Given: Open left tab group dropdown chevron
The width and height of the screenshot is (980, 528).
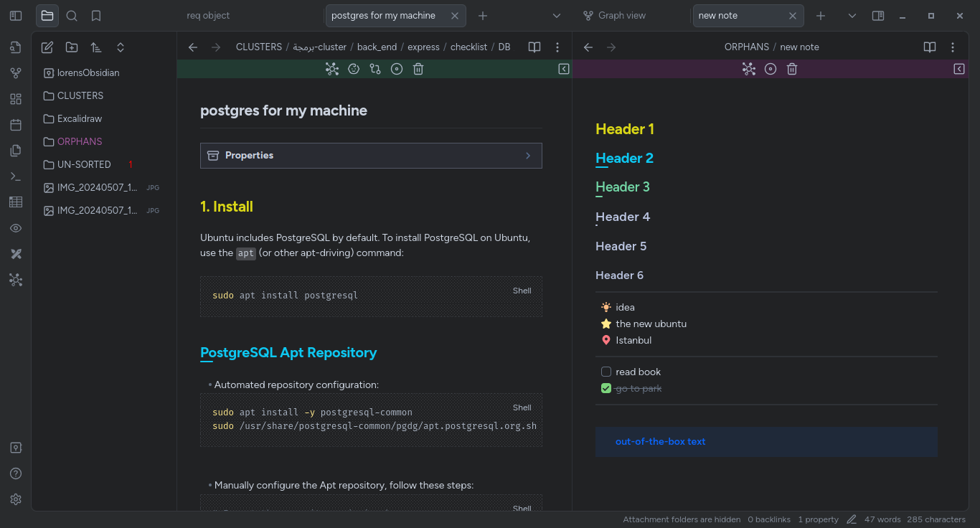Looking at the screenshot, I should coord(557,16).
